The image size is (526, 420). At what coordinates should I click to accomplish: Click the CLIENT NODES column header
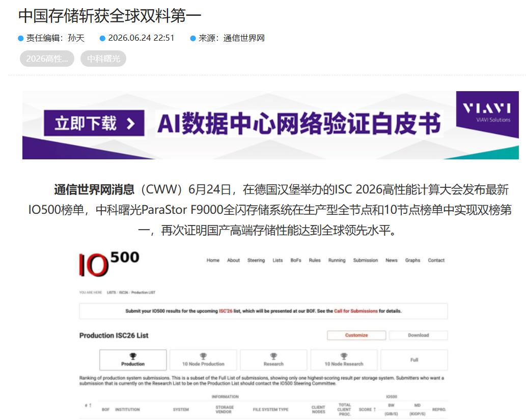coord(318,410)
